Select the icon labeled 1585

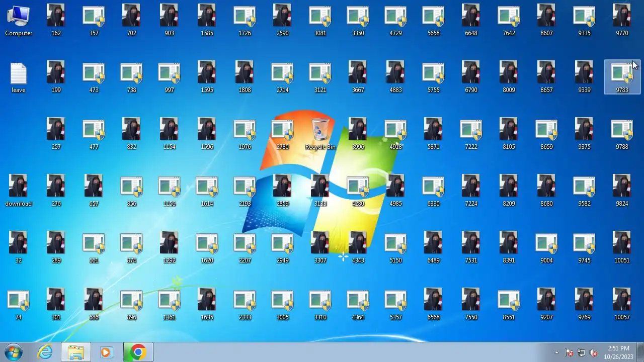(x=207, y=21)
